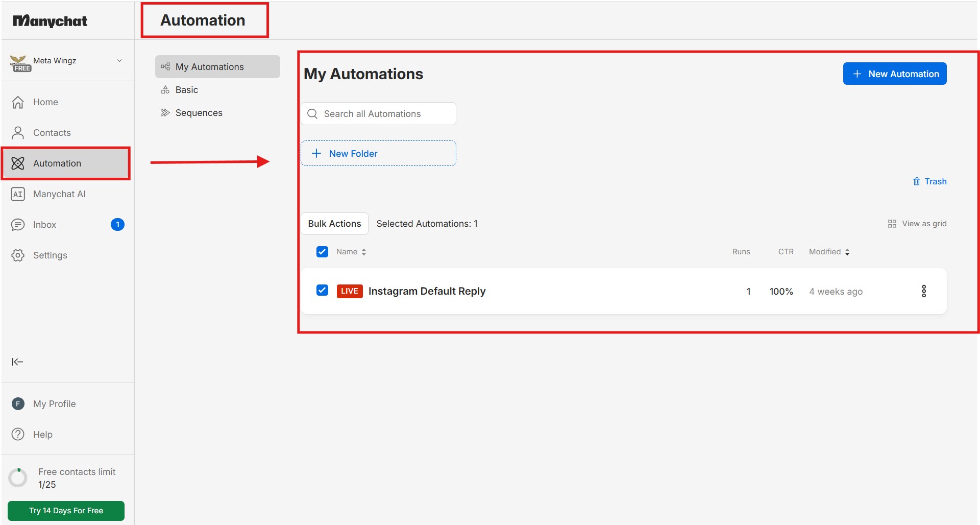Open the three-dot menu for Instagram Default Reply
Image resolution: width=980 pixels, height=525 pixels.
coord(924,291)
